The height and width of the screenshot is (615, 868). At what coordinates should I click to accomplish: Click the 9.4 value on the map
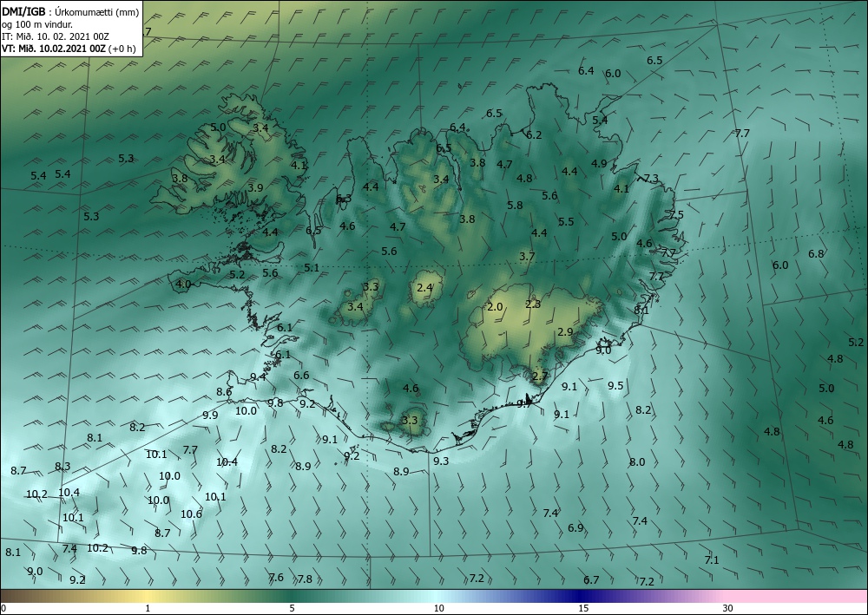258,377
